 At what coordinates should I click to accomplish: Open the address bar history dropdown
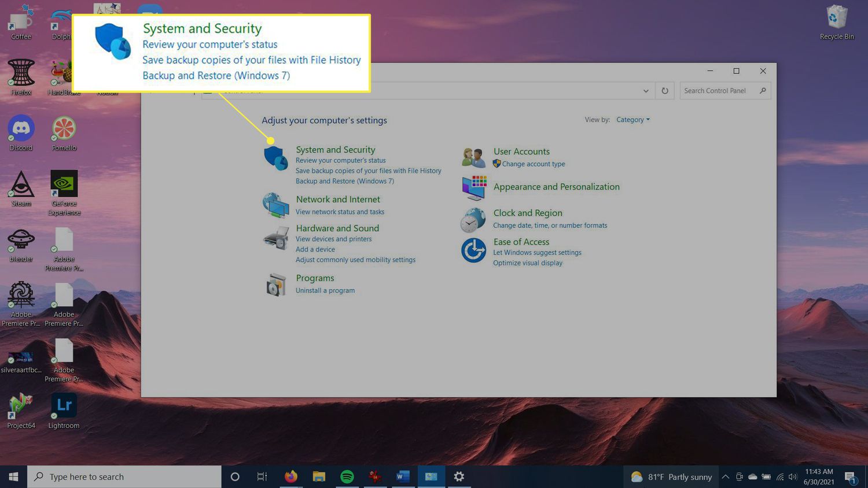[x=646, y=91]
